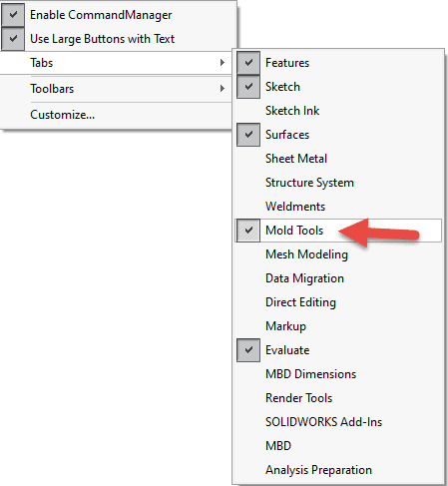Expand the Toolbars submenu arrow
The height and width of the screenshot is (486, 448).
223,89
